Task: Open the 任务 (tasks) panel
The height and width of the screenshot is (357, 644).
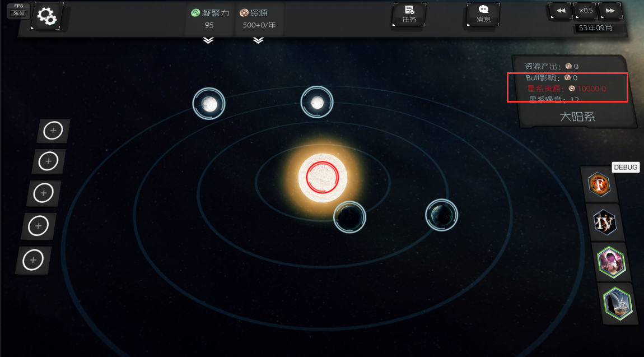Action: [x=409, y=14]
